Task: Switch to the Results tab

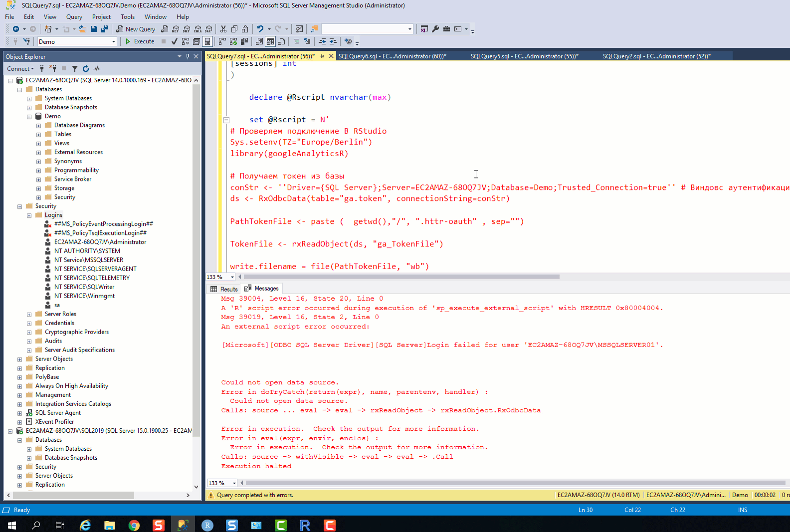Action: [x=224, y=289]
